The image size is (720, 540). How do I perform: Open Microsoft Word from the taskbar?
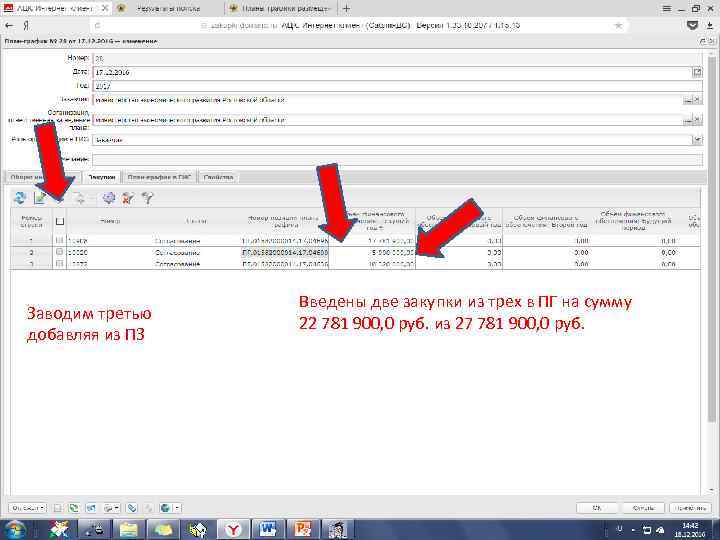[268, 529]
